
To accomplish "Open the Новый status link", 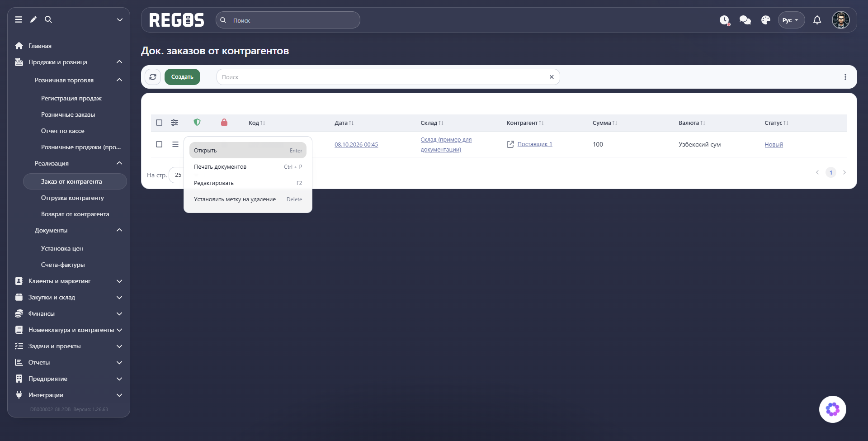I will (x=774, y=144).
